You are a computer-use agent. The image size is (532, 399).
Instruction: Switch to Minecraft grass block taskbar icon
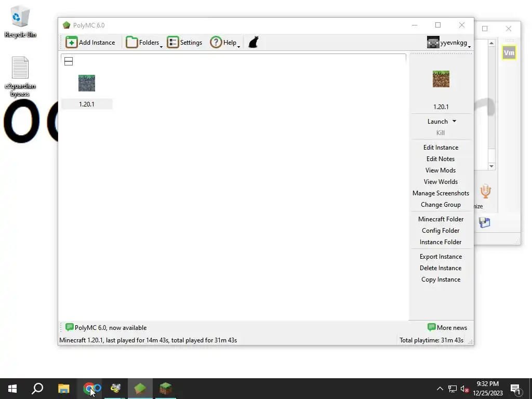166,389
